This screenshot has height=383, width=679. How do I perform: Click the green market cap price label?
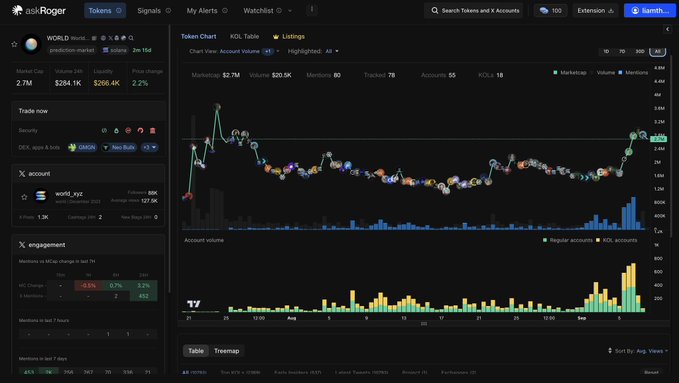pos(658,139)
